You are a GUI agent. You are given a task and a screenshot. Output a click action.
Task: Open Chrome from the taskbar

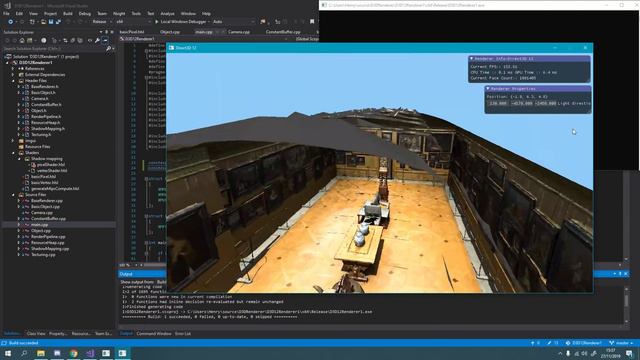73,353
